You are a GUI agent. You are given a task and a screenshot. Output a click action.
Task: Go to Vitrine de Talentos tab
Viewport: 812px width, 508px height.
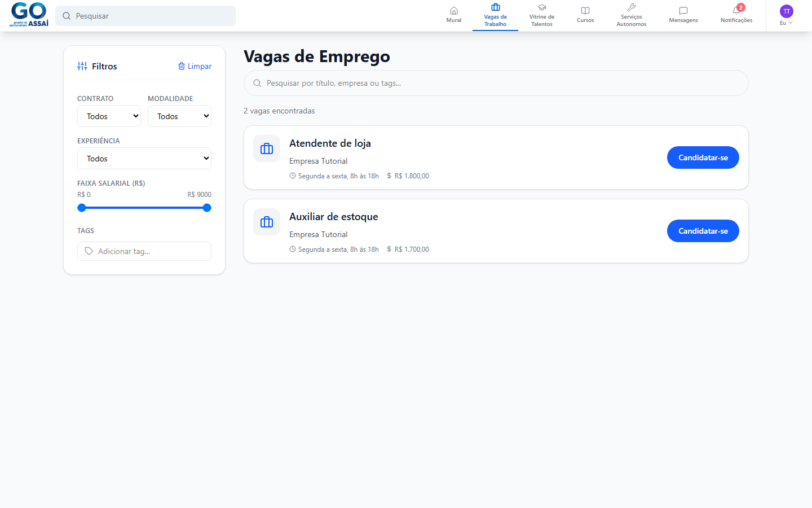pyautogui.click(x=542, y=16)
